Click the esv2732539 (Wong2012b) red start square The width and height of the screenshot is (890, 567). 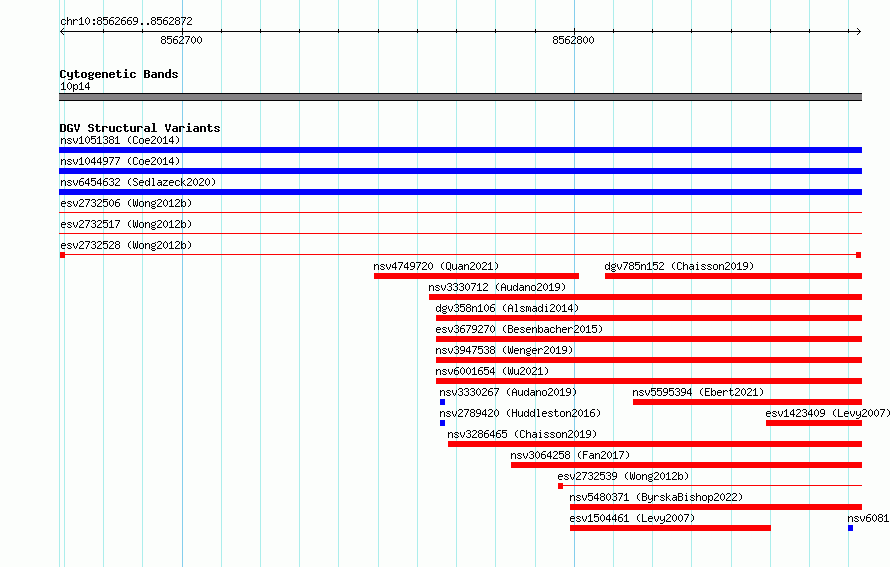point(560,486)
